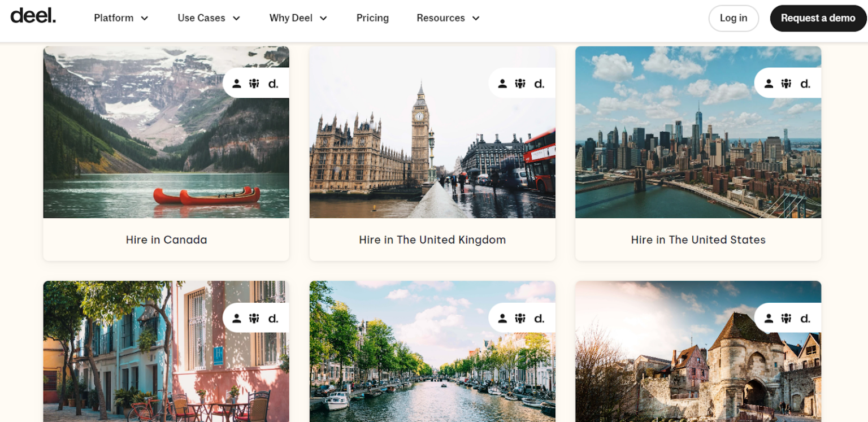Open the Pricing page
868x422 pixels.
pyautogui.click(x=372, y=18)
